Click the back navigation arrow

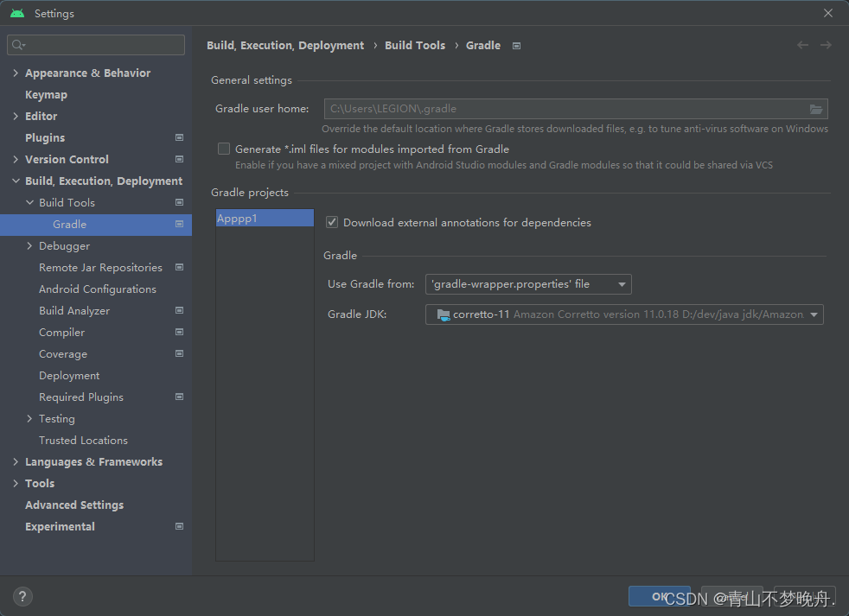(802, 46)
